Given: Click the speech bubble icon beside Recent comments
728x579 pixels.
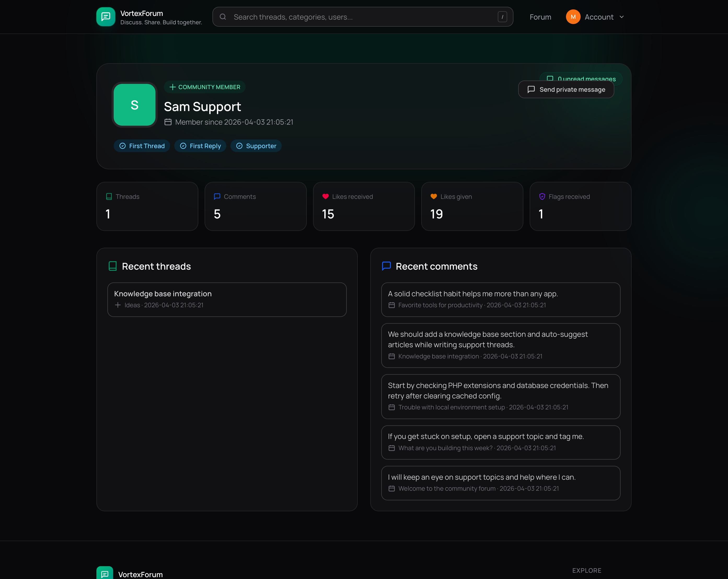Looking at the screenshot, I should [x=386, y=266].
